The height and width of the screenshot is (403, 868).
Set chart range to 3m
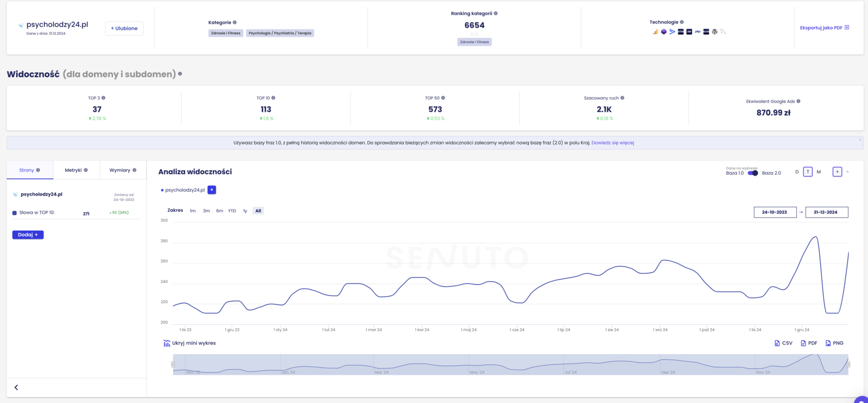point(207,211)
